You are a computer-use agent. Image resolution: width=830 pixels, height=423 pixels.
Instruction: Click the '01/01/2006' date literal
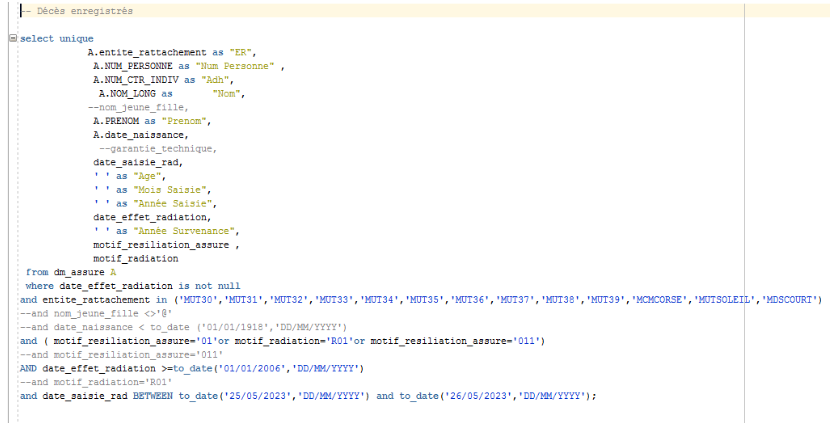click(x=252, y=368)
